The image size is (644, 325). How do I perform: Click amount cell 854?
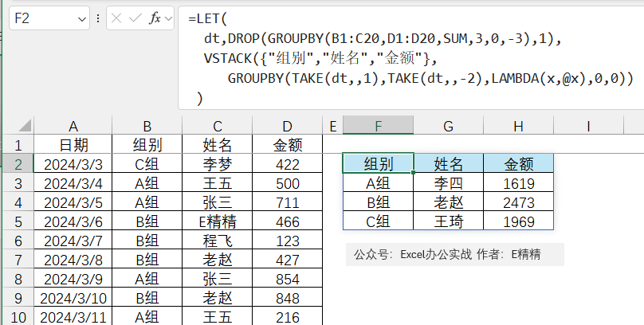tap(288, 279)
